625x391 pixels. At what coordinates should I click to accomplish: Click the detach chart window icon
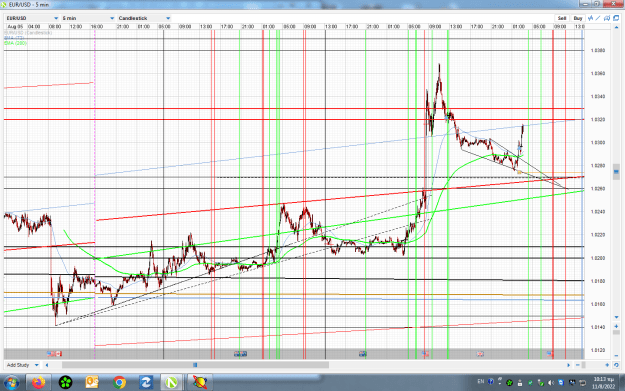tap(616, 18)
